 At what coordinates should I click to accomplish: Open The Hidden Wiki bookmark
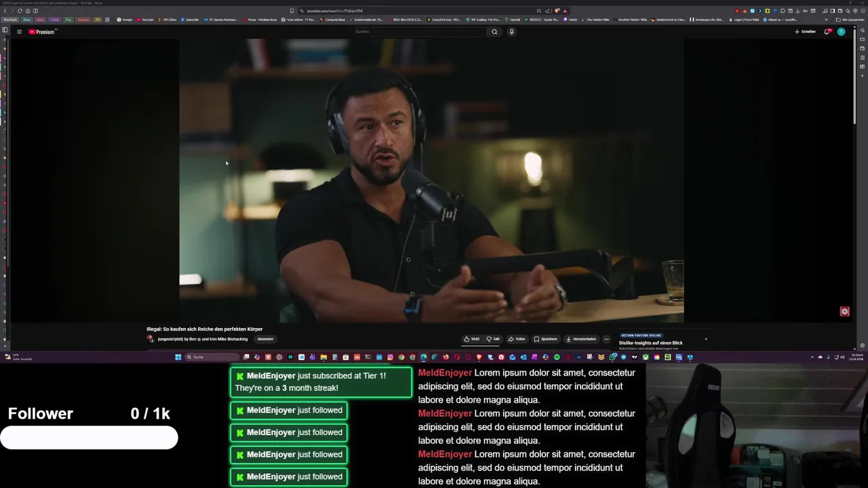[x=595, y=20]
